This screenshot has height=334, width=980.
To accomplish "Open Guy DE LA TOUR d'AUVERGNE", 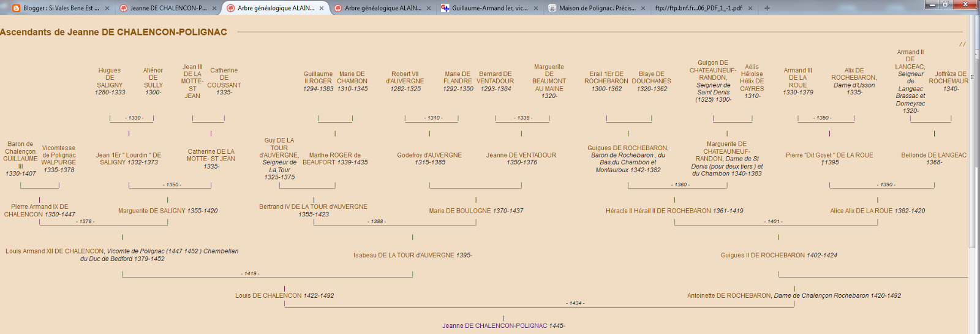I will coord(279,159).
